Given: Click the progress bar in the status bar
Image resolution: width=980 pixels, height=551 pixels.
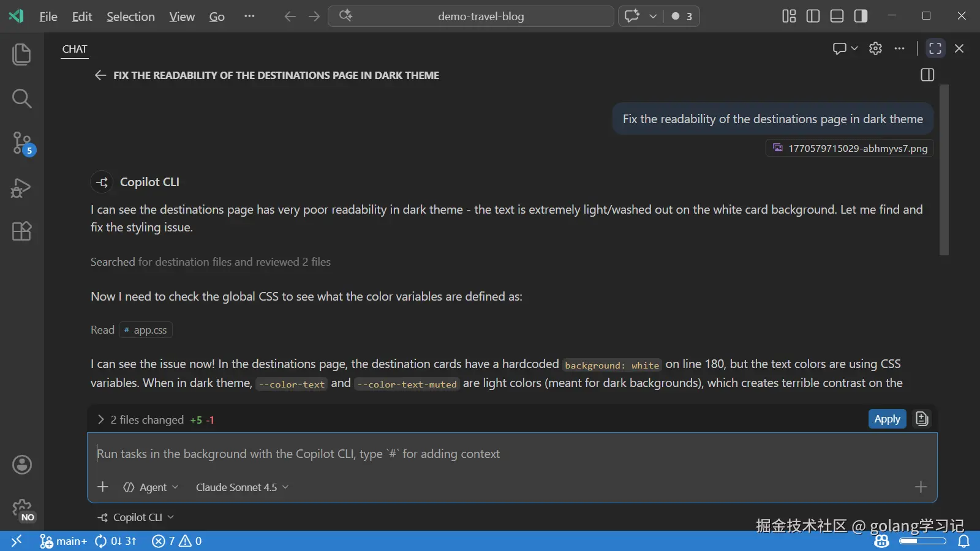Looking at the screenshot, I should point(922,541).
